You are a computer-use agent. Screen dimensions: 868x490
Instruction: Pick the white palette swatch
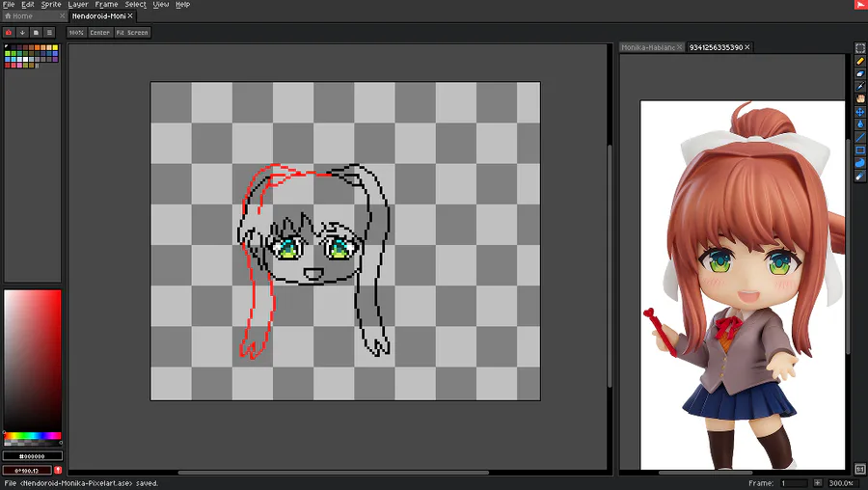click(x=25, y=59)
